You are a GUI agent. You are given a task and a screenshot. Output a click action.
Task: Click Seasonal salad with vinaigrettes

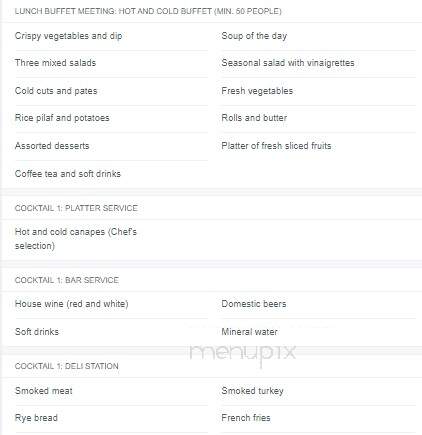288,63
